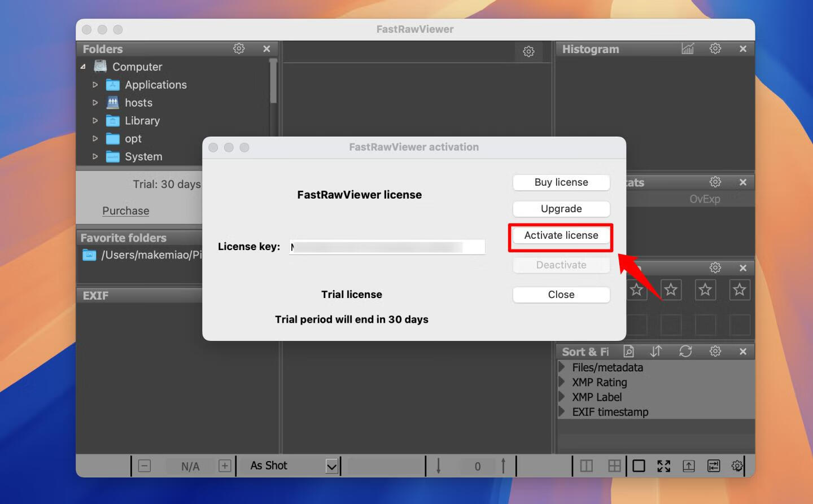Open the Sort & Filter gear settings
813x504 pixels.
coord(715,351)
